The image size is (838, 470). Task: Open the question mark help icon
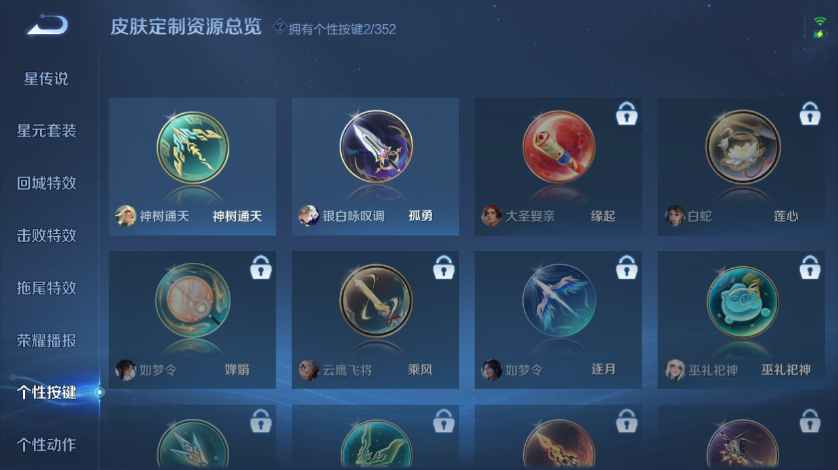(279, 26)
